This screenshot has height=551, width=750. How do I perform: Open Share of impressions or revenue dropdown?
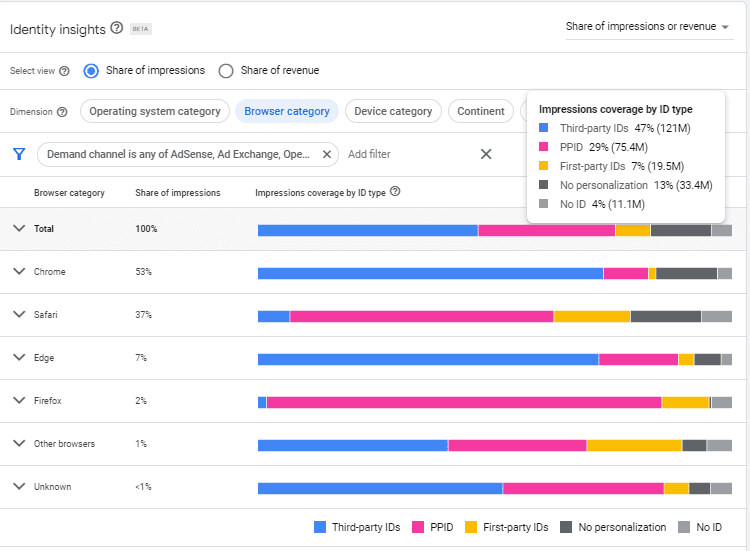[x=648, y=27]
